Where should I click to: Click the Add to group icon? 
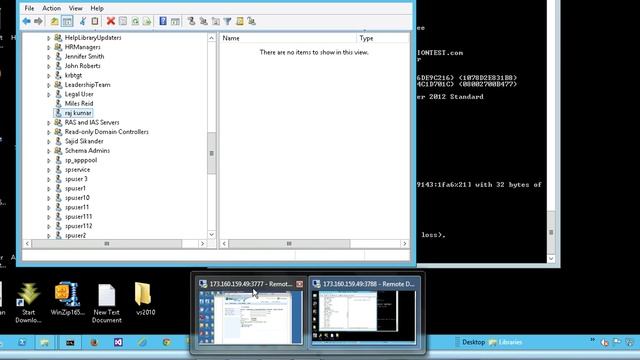click(x=251, y=21)
